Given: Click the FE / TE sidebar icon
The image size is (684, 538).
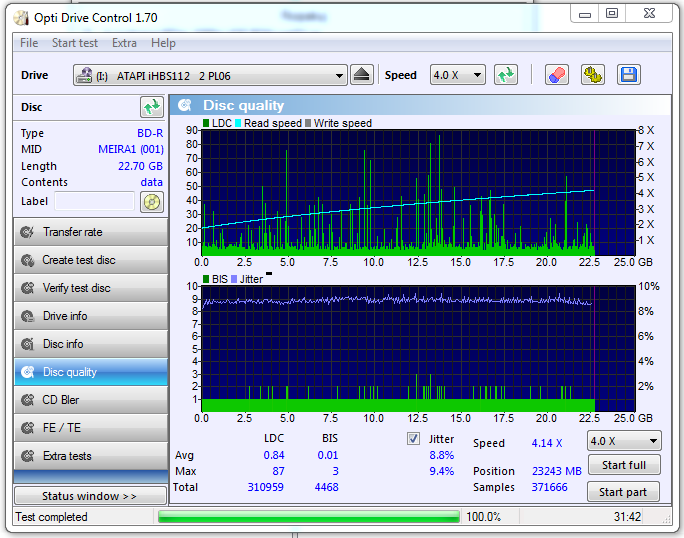Looking at the screenshot, I should (x=27, y=428).
